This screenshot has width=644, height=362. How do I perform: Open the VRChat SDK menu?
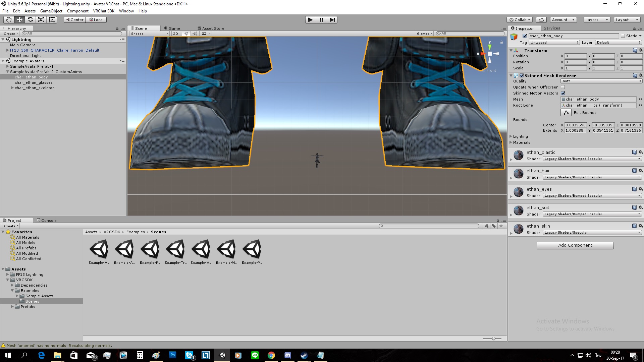104,11
